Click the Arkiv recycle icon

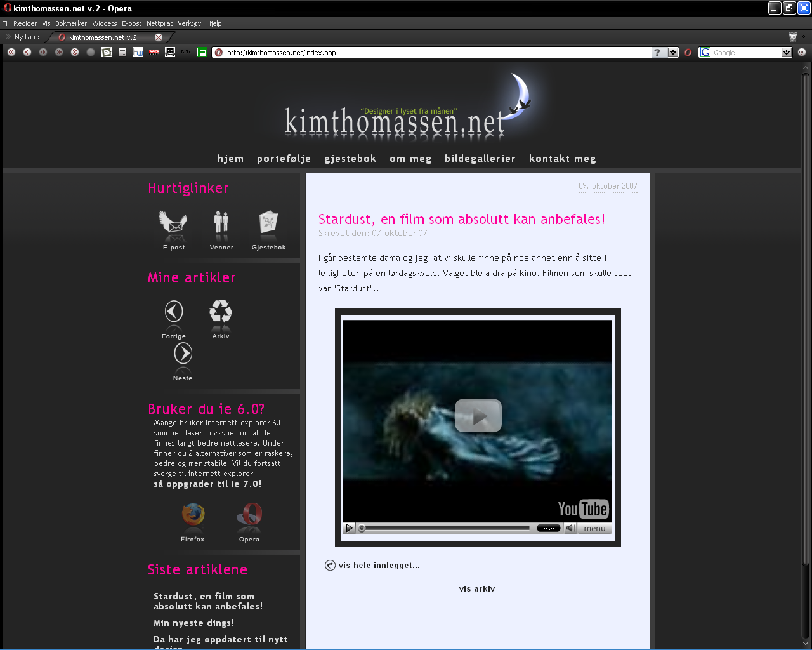221,312
